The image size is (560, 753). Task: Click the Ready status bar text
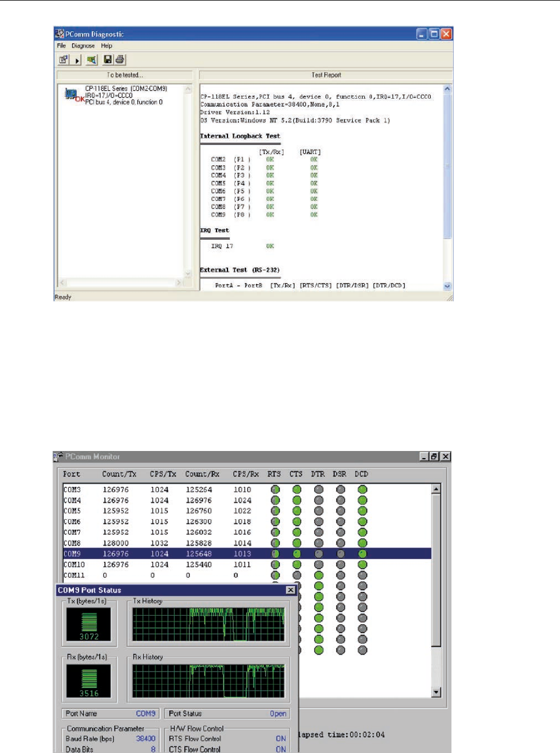63,297
